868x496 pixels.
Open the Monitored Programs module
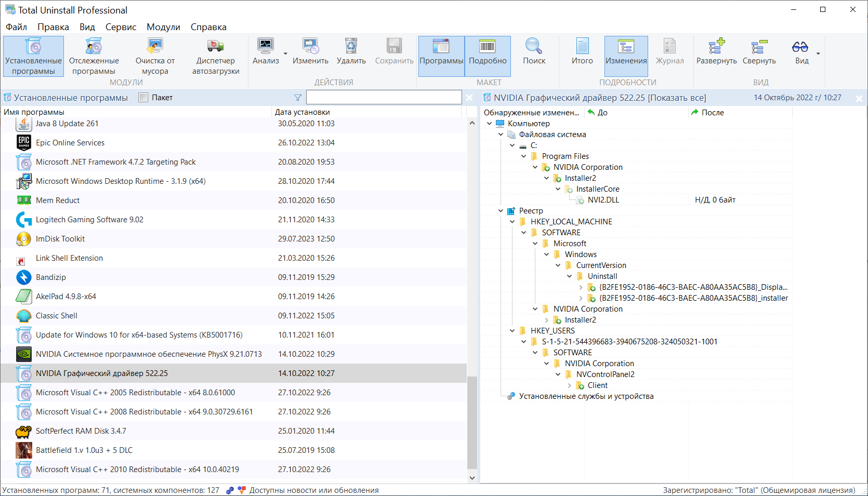[x=94, y=56]
